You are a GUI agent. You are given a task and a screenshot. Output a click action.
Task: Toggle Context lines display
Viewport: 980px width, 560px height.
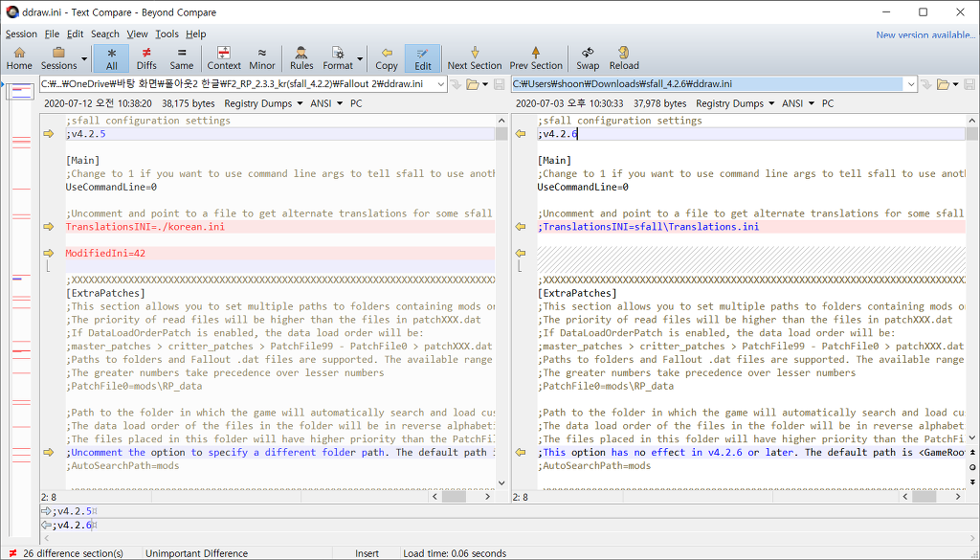(x=224, y=57)
